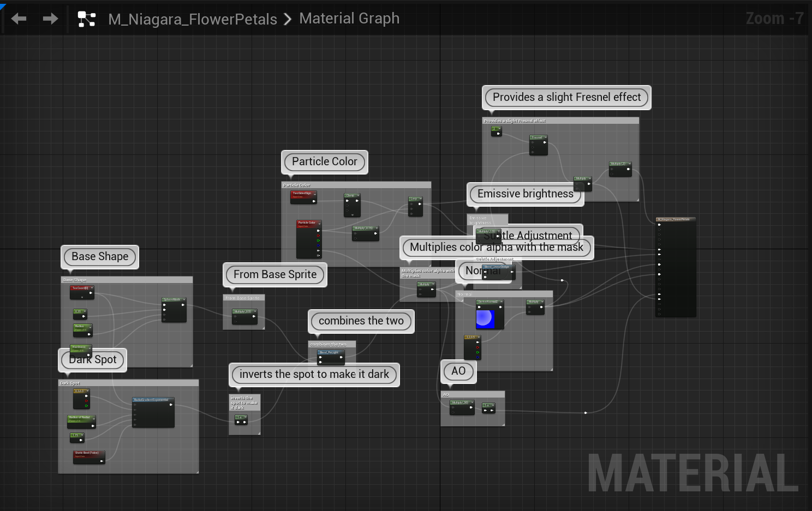Select the Multiply(,30) node in AO comment
Image resolution: width=812 pixels, height=511 pixels.
pos(462,407)
